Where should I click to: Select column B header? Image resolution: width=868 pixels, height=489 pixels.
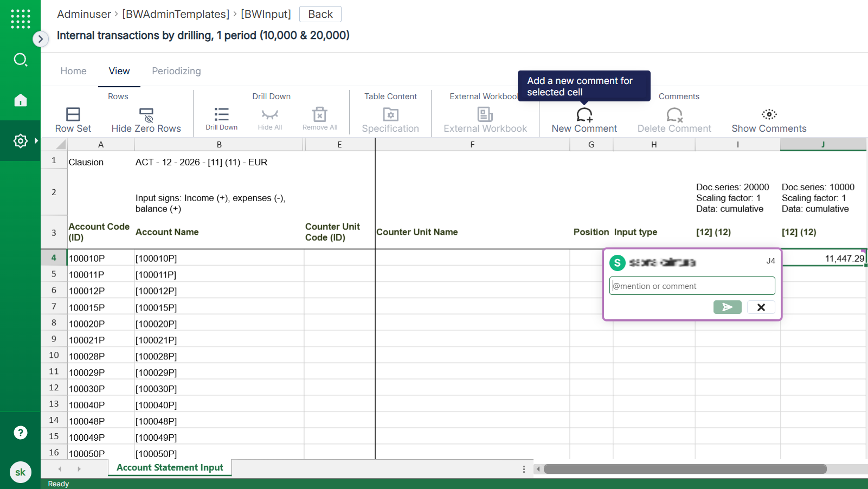(219, 144)
